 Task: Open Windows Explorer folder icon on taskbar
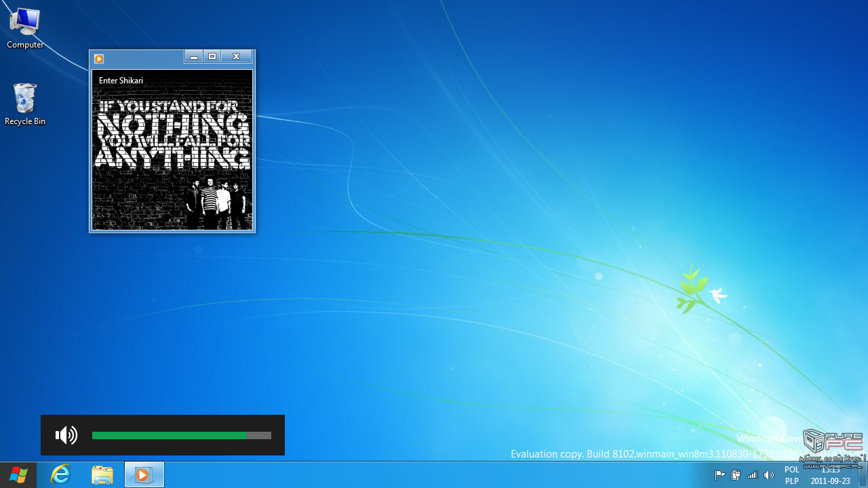point(102,475)
